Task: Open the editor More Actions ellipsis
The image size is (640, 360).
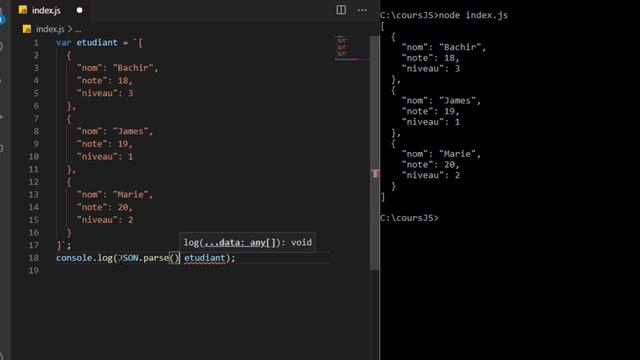Action: [362, 10]
